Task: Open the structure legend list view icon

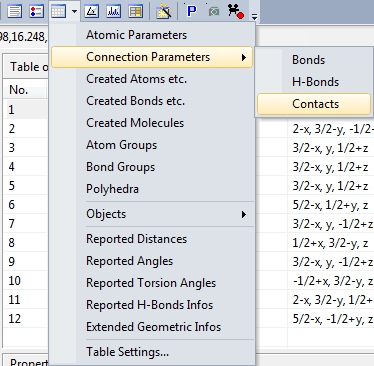Action: [x=37, y=11]
